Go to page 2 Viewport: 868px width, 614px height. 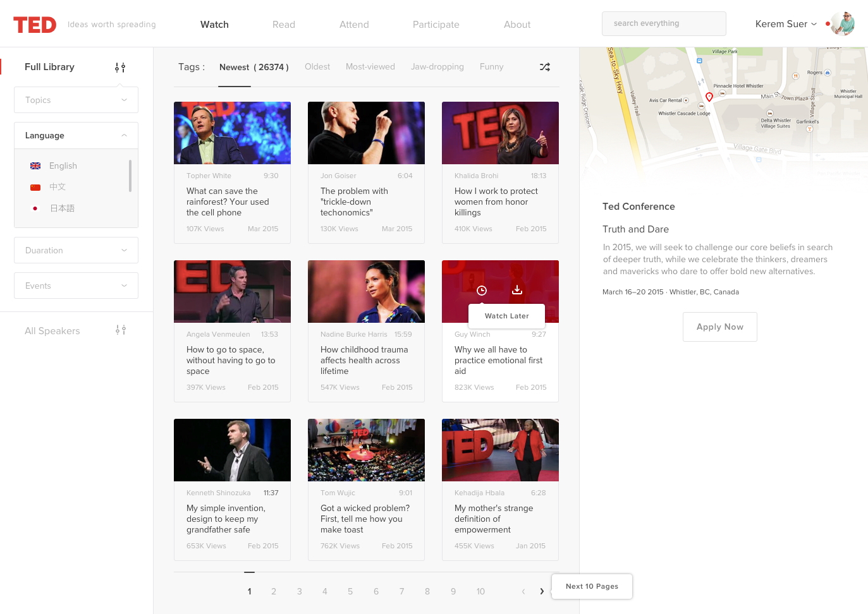point(274,591)
